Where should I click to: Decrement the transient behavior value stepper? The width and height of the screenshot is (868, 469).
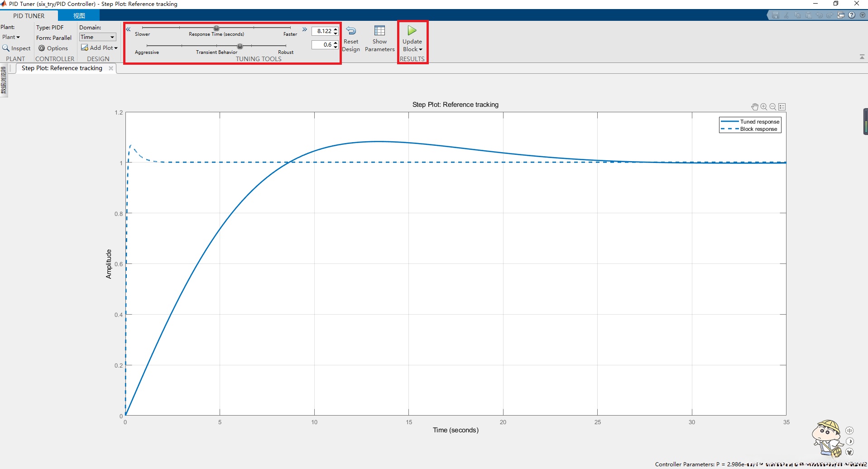[x=336, y=47]
